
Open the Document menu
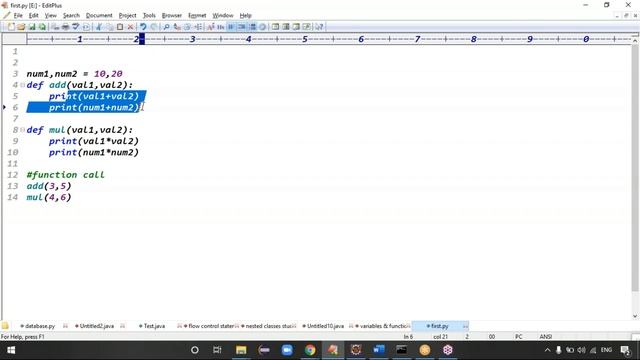(99, 16)
